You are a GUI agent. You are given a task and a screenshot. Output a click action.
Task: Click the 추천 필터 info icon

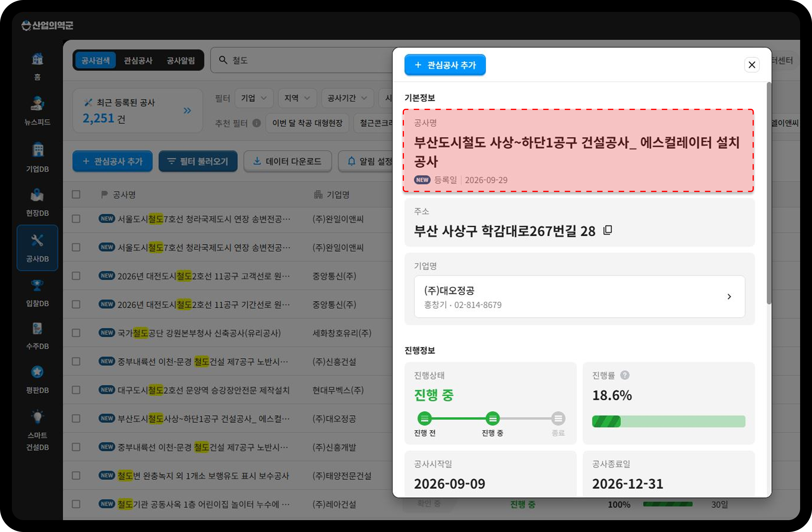pyautogui.click(x=257, y=123)
